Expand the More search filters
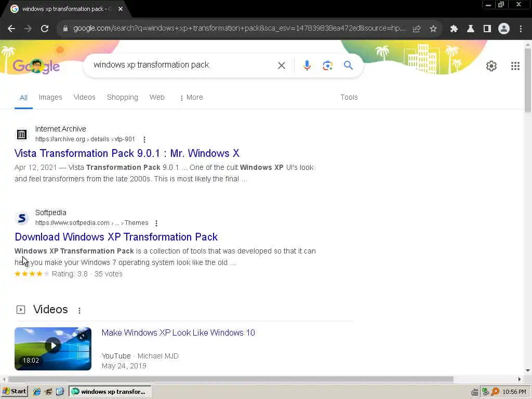 (x=191, y=97)
